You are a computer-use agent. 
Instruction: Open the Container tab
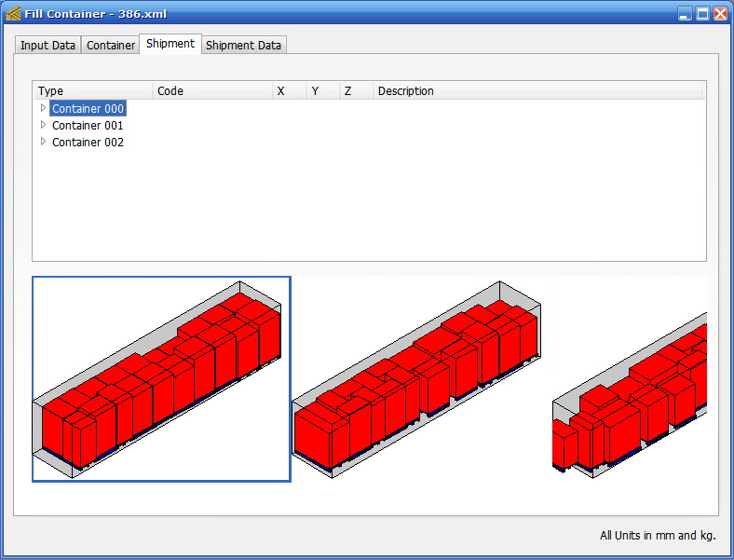tap(111, 45)
